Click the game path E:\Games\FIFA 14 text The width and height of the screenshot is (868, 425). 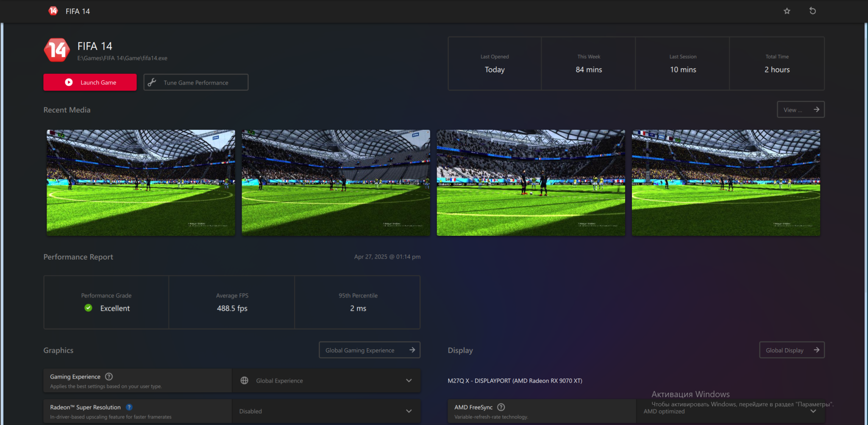pos(122,58)
